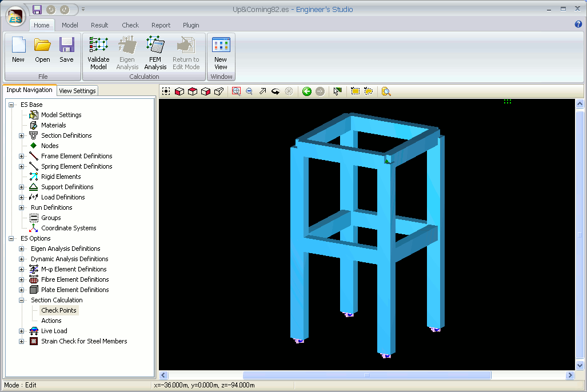This screenshot has height=392, width=587.
Task: Open a New View window
Action: coord(221,52)
